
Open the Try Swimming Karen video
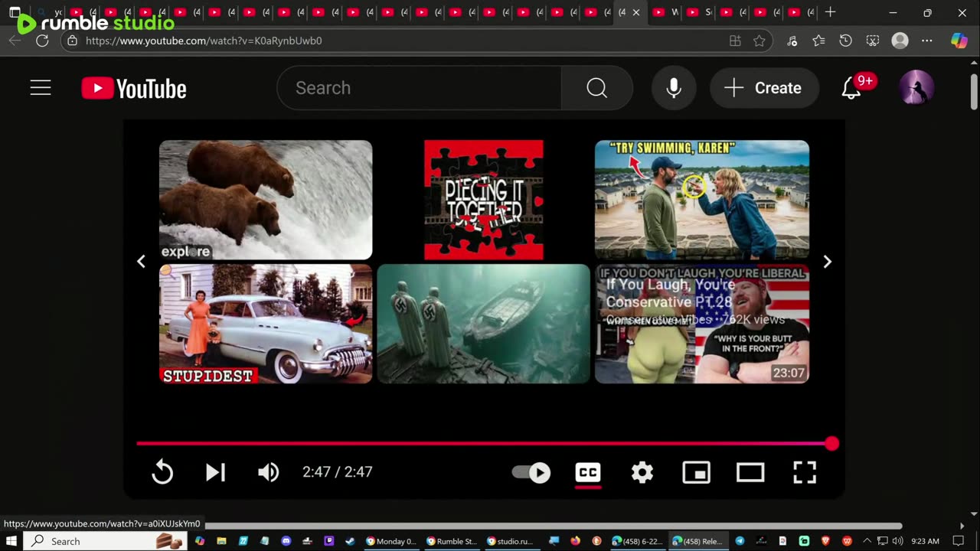pos(702,200)
